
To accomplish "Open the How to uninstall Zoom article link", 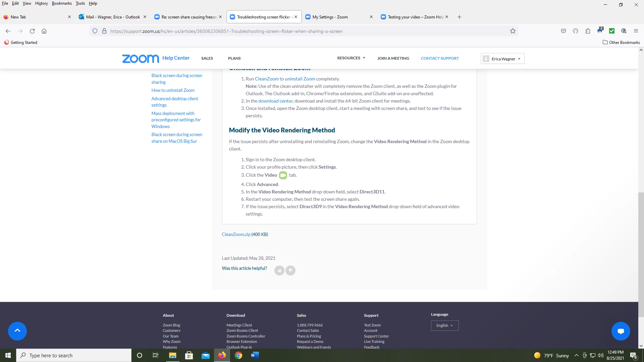I will pyautogui.click(x=173, y=90).
